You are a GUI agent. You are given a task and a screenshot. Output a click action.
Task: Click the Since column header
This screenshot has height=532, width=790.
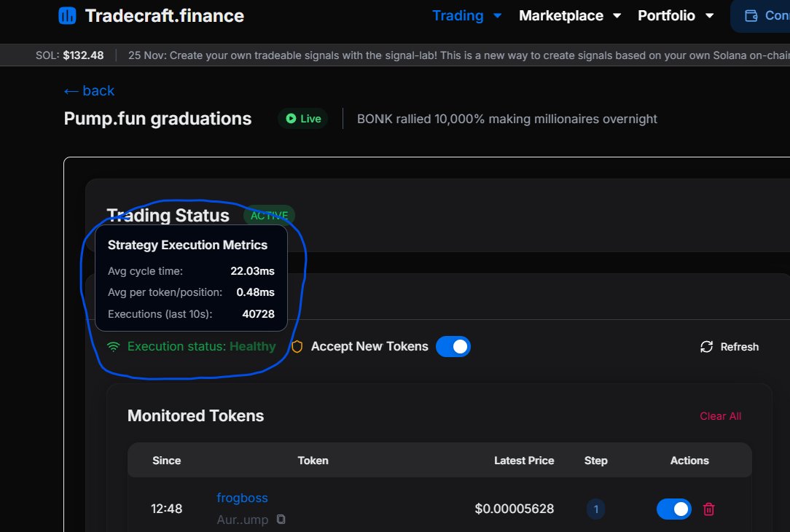[167, 461]
